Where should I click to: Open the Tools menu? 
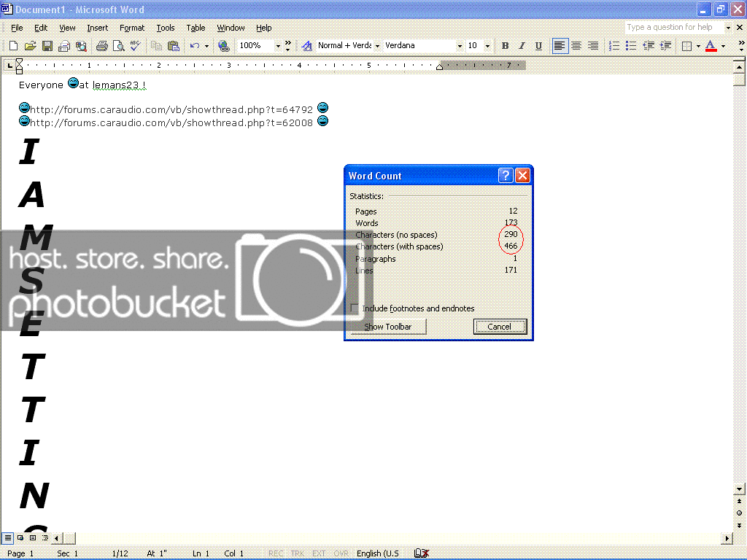point(166,28)
